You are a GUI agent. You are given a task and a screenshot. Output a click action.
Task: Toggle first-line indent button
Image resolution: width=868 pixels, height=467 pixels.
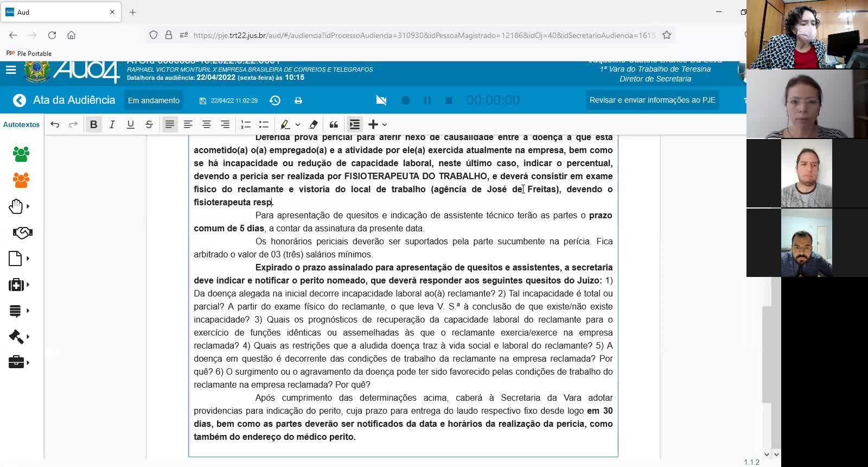click(355, 124)
